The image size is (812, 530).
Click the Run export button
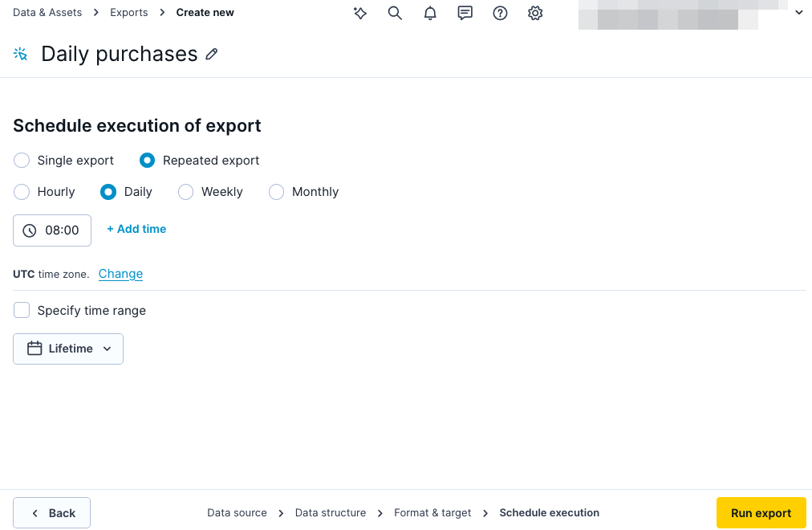point(761,513)
